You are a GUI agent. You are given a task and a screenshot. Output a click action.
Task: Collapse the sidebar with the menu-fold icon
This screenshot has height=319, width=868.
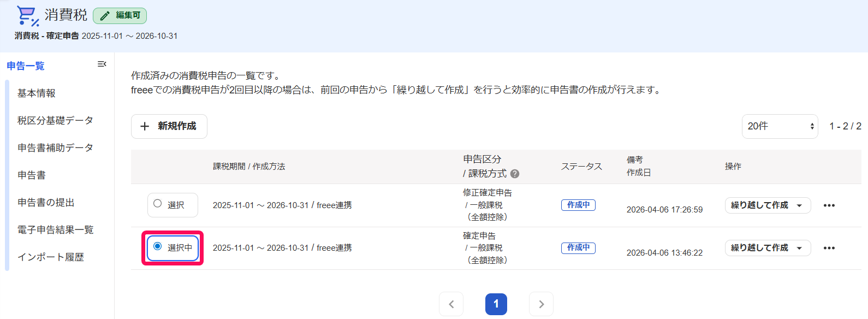[x=102, y=64]
